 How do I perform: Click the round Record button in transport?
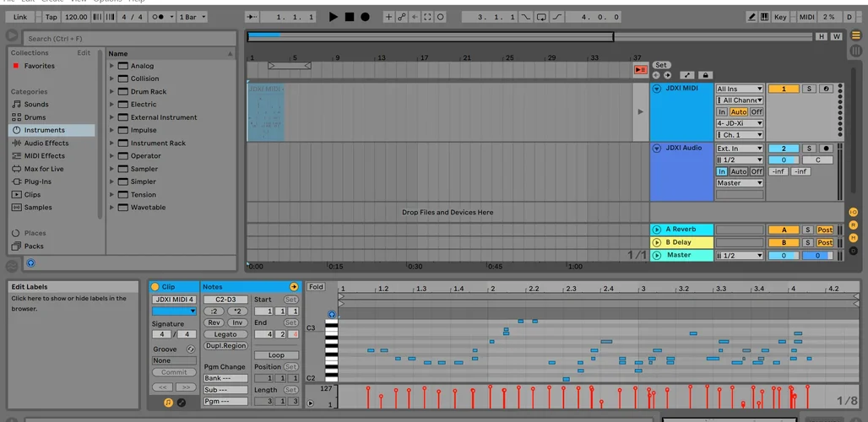point(365,17)
